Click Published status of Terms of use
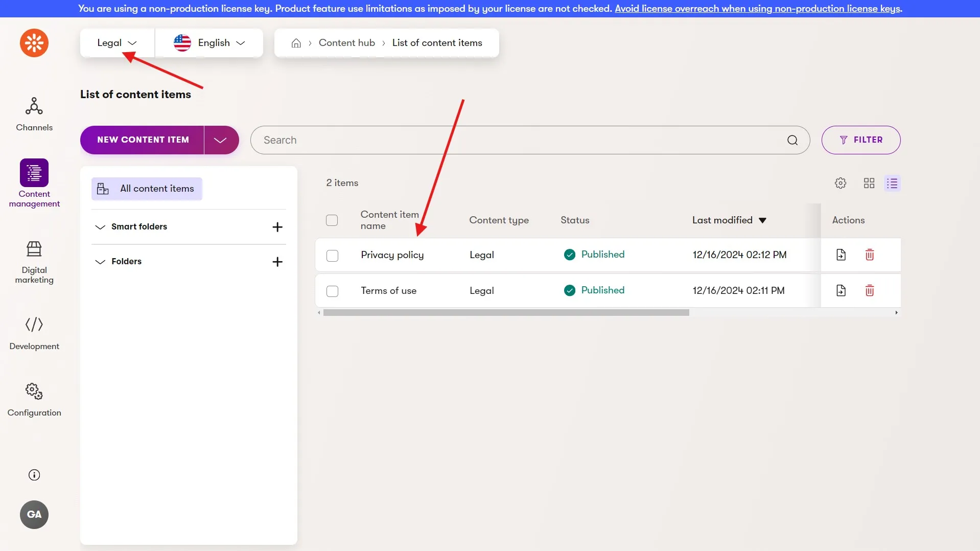Screen dimensions: 980x551 594,290
